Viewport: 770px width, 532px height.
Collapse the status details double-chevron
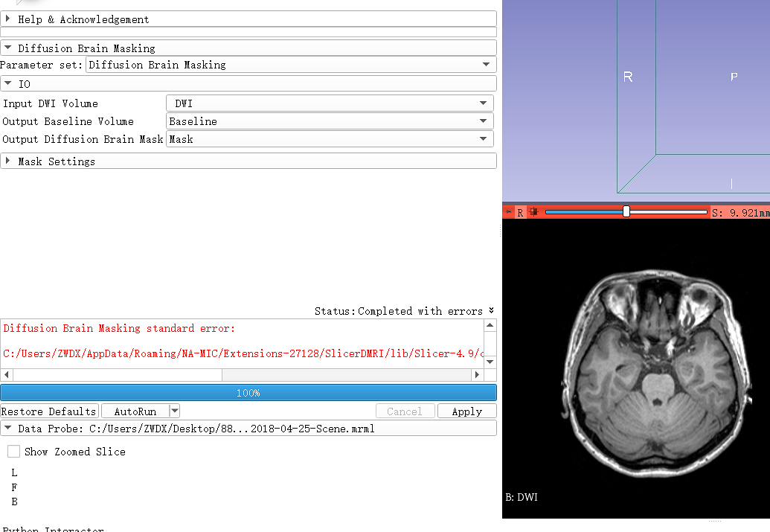491,311
